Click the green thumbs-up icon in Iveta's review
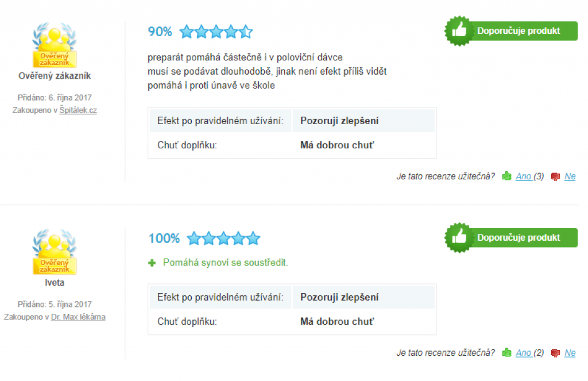This screenshot has width=588, height=381. click(x=506, y=352)
